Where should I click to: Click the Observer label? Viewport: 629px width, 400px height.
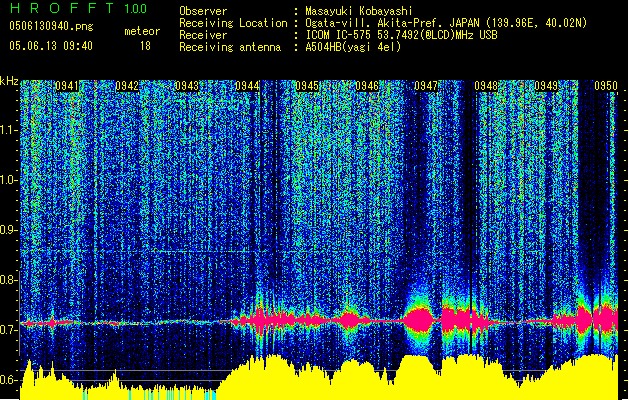pyautogui.click(x=203, y=11)
